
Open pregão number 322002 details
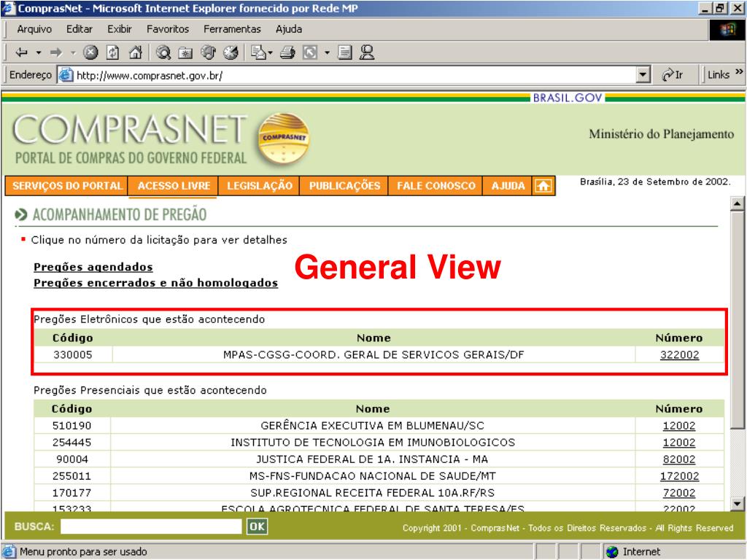click(679, 355)
